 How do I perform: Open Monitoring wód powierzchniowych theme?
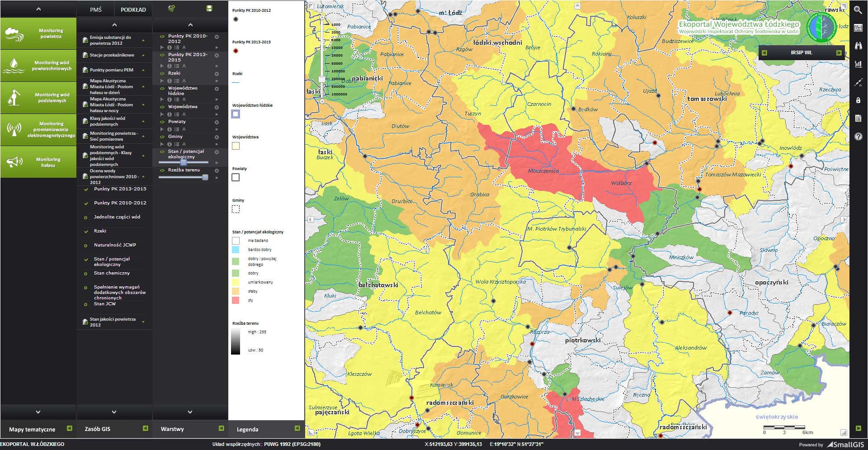click(38, 66)
